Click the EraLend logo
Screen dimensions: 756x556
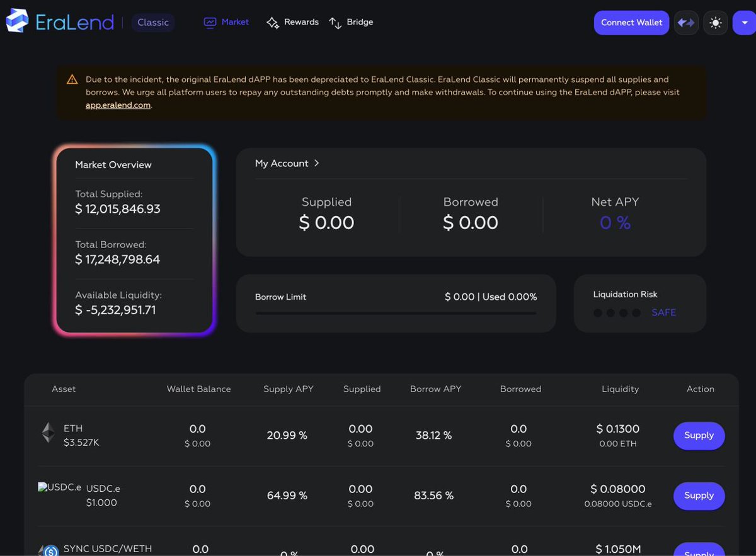[60, 22]
